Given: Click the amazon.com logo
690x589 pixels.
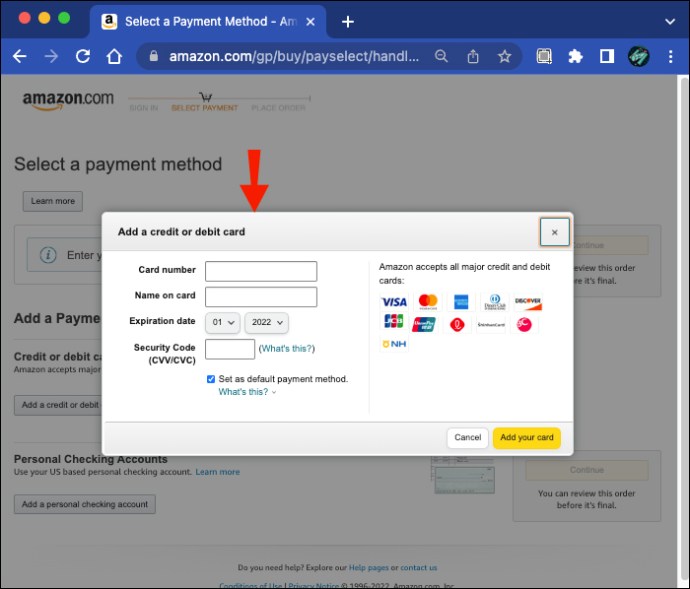Looking at the screenshot, I should pyautogui.click(x=68, y=99).
